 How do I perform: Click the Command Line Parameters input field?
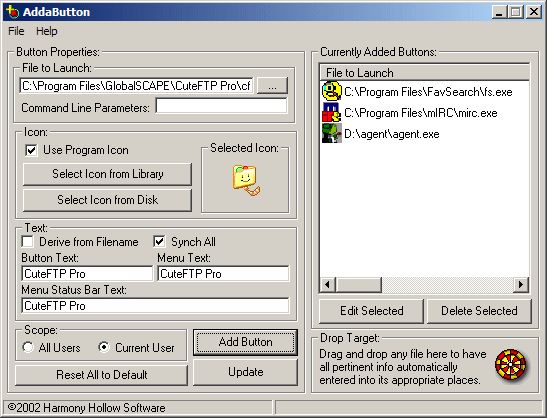(x=222, y=106)
